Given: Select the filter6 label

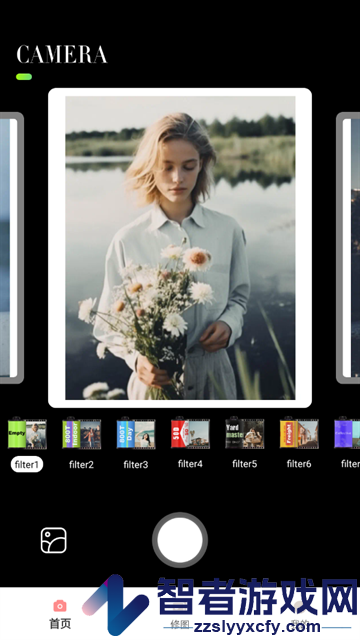Looking at the screenshot, I should (x=299, y=464).
